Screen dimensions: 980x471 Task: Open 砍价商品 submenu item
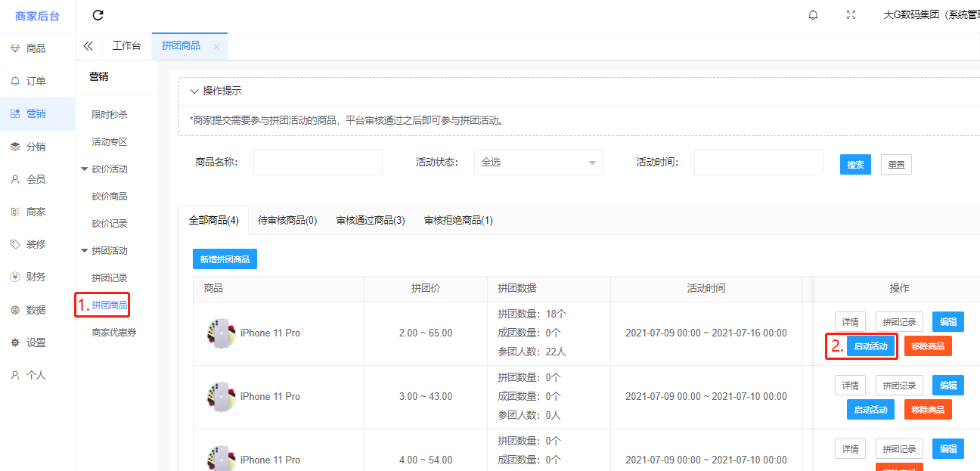[x=110, y=197]
